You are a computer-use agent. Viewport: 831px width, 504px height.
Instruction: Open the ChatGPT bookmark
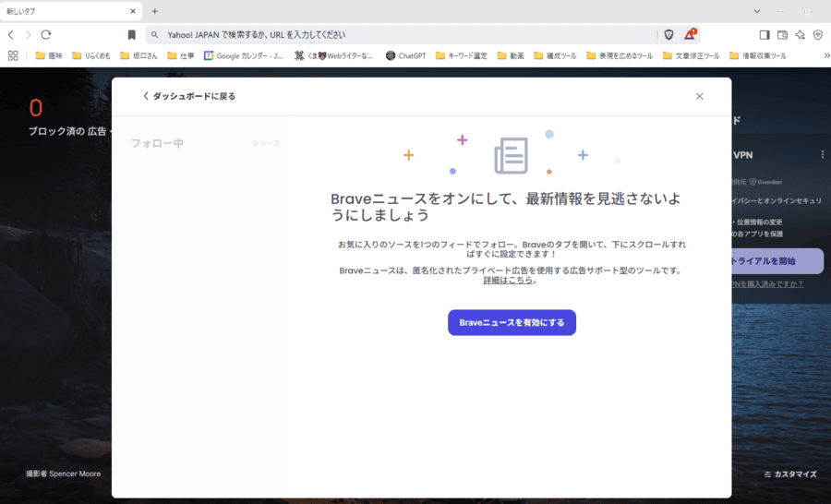[406, 55]
